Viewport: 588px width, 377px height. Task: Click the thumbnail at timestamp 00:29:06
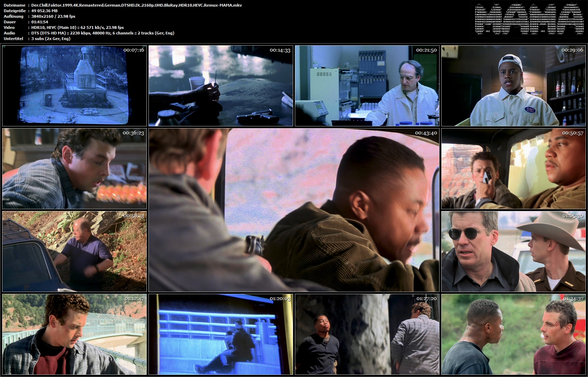(x=513, y=86)
